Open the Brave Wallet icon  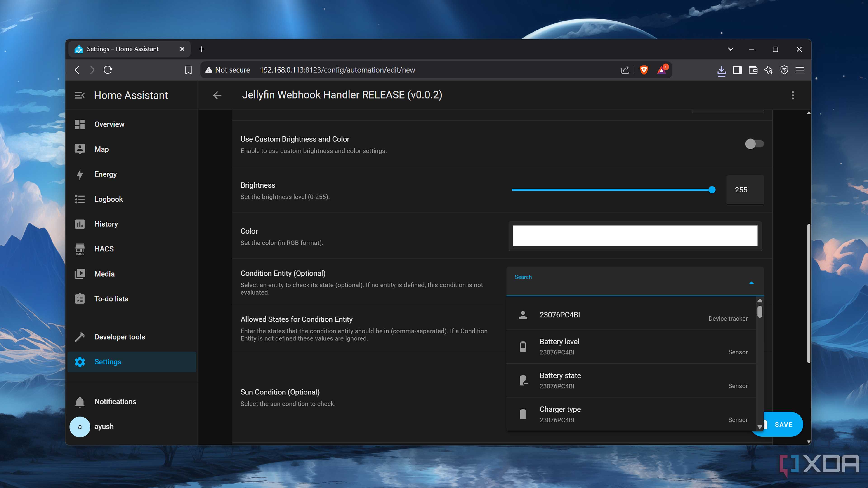click(753, 70)
